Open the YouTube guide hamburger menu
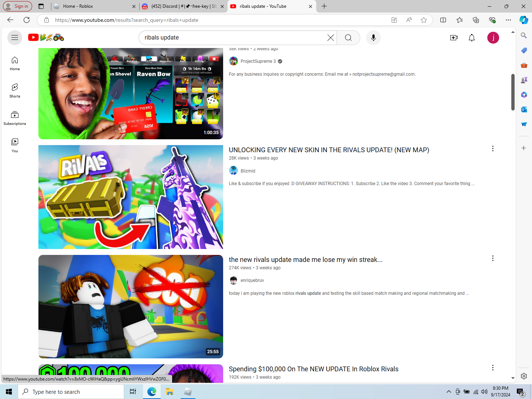Image resolution: width=532 pixels, height=399 pixels. [x=15, y=38]
